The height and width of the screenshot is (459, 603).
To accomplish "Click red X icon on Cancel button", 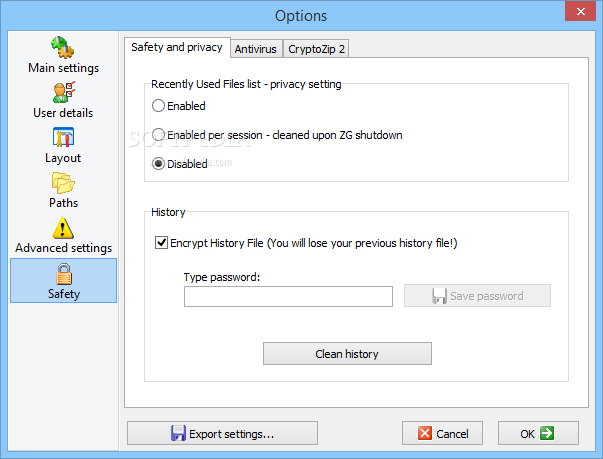I will [x=425, y=433].
